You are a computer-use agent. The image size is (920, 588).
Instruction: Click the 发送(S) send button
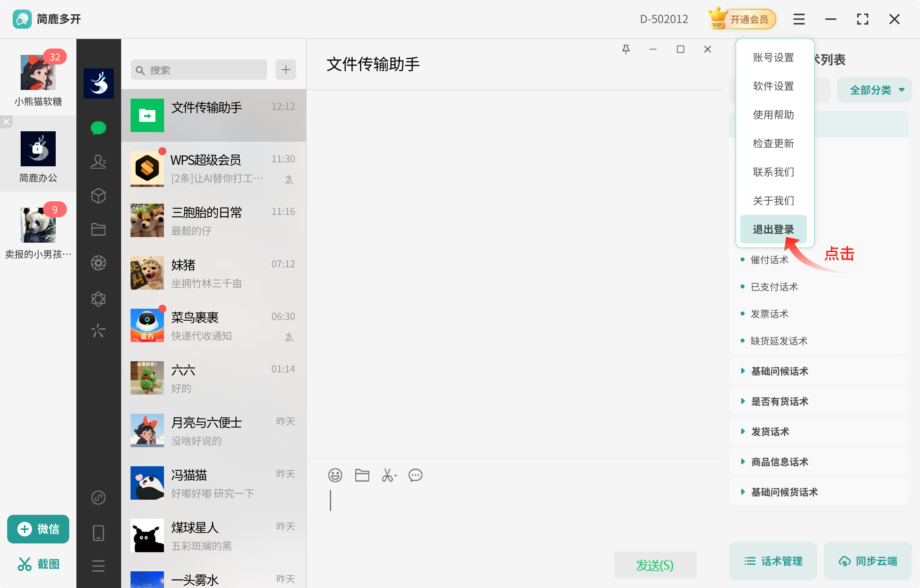655,565
